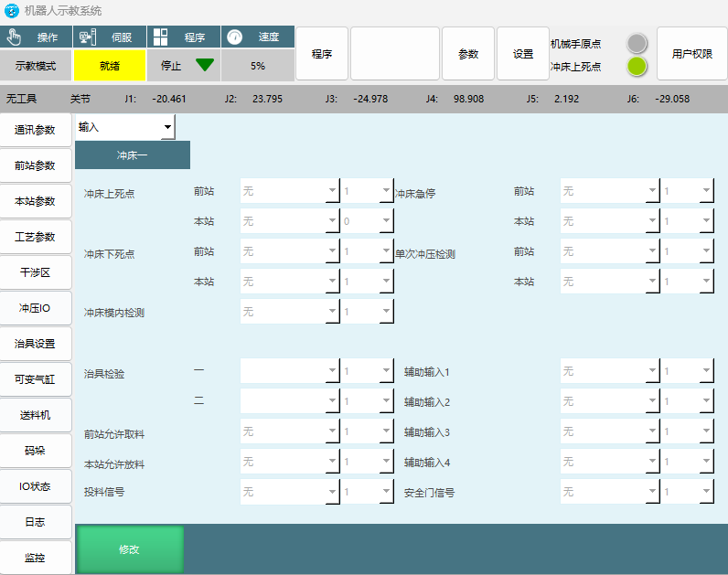
Task: Toggle the 冲床上死点 green indicator light
Action: (637, 66)
